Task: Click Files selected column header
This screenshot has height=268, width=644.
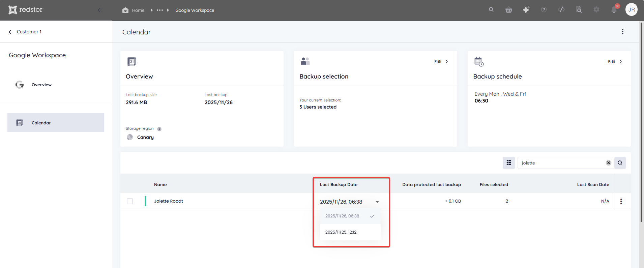Action: point(494,185)
